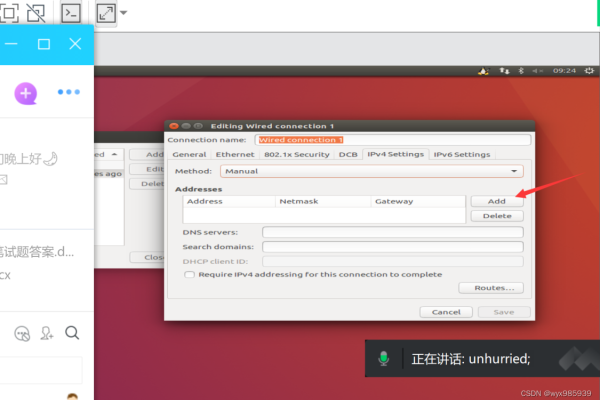Click the terminal console icon in top toolbar

(71, 13)
